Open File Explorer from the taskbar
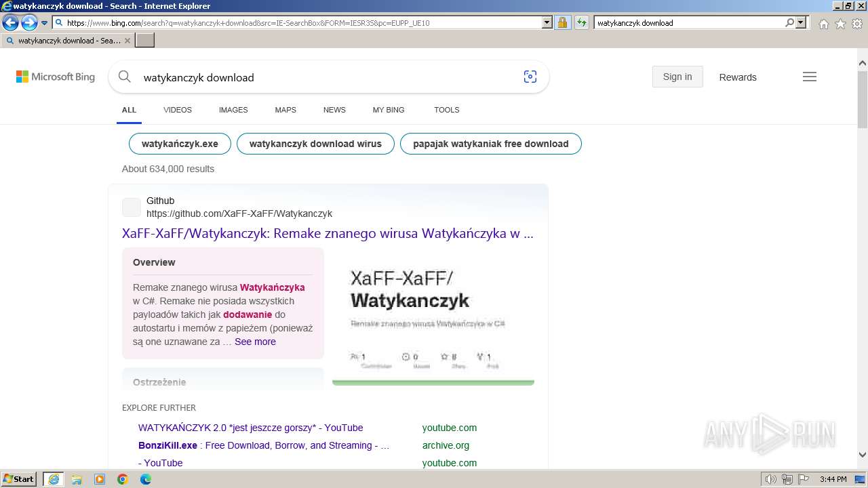The height and width of the screenshot is (488, 868). click(x=77, y=479)
